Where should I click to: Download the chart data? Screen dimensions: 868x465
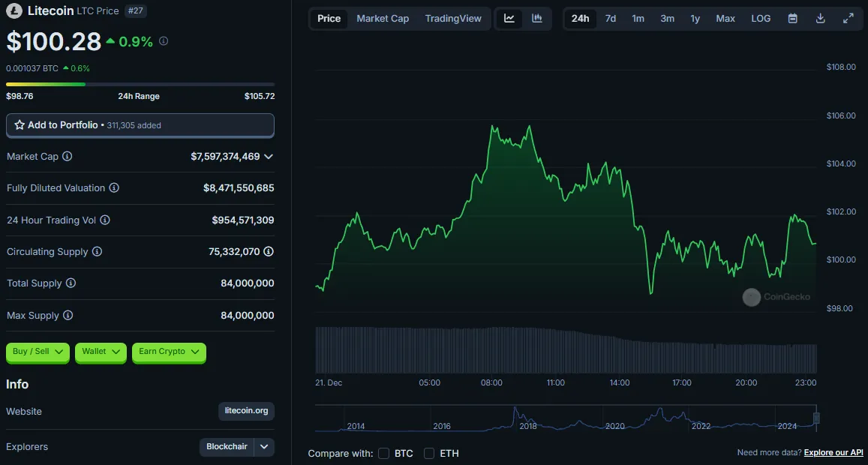(x=821, y=18)
